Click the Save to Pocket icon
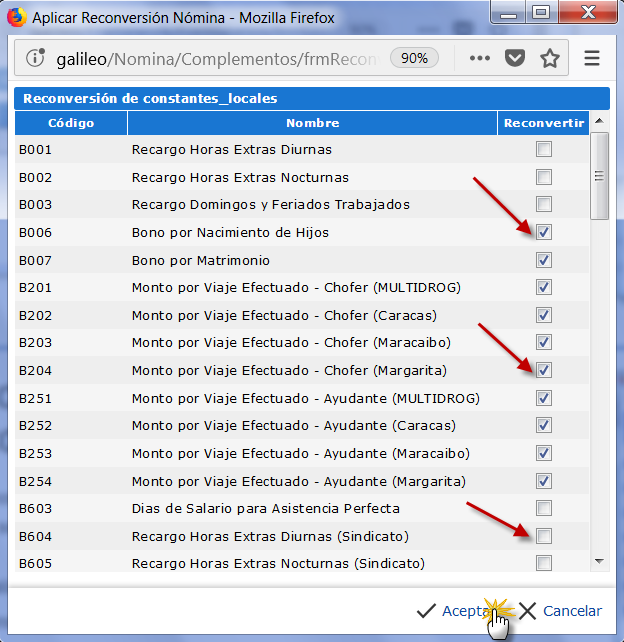The width and height of the screenshot is (624, 642). [x=515, y=58]
